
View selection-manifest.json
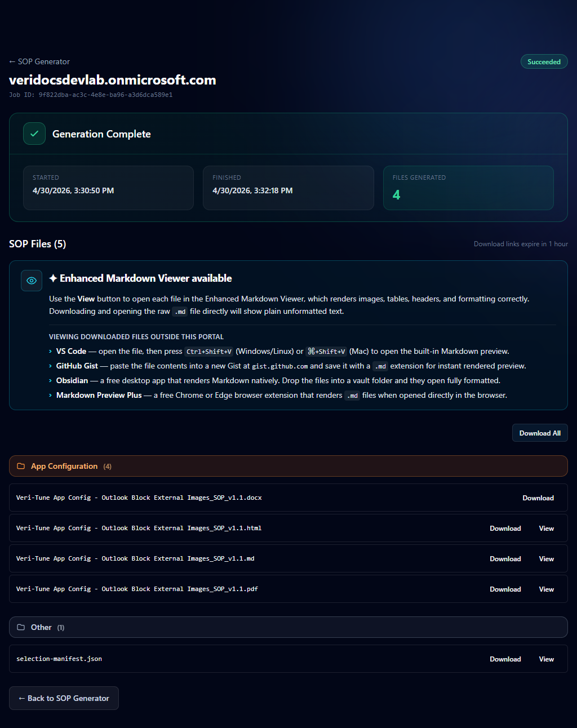pyautogui.click(x=547, y=659)
